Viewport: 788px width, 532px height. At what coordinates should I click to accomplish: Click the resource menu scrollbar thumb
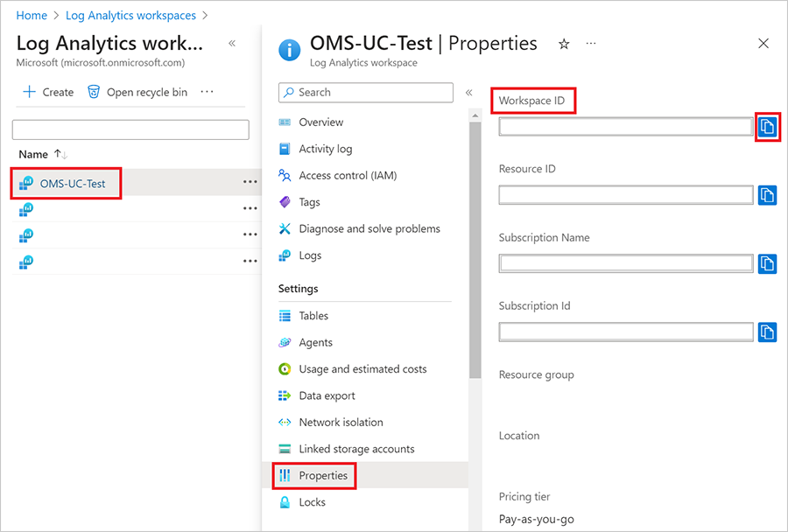(x=475, y=249)
